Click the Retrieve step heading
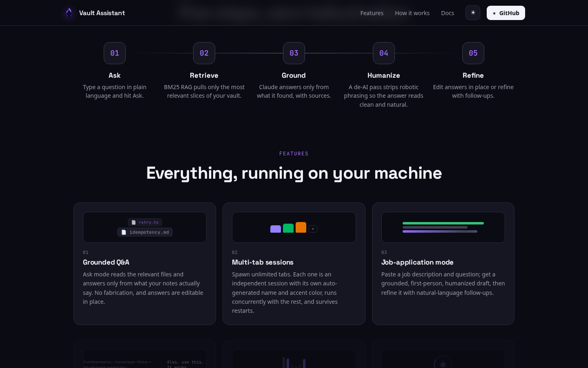 pyautogui.click(x=204, y=75)
